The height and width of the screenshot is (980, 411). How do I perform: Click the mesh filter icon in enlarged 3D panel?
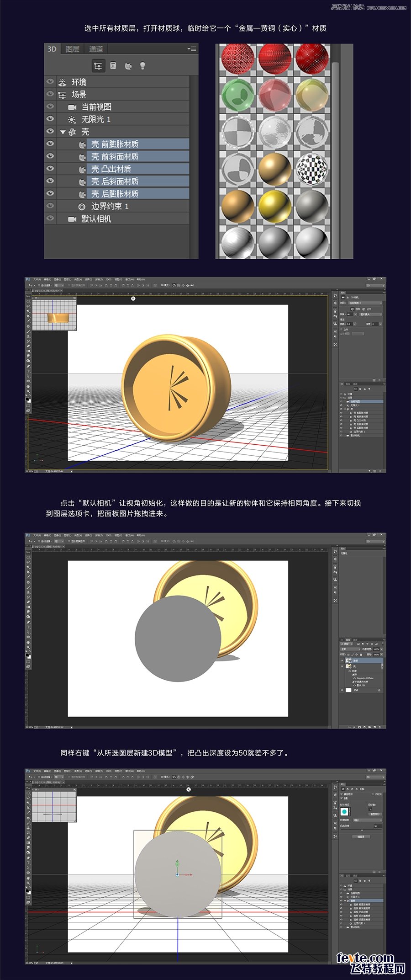click(x=113, y=66)
